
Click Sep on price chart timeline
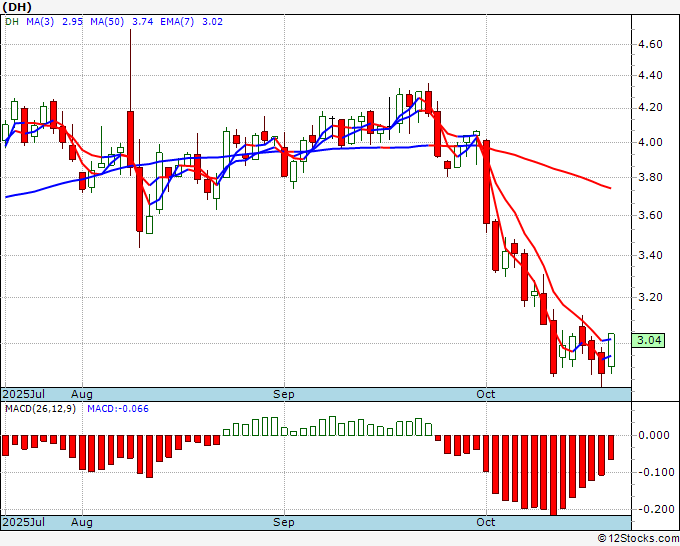coord(284,394)
